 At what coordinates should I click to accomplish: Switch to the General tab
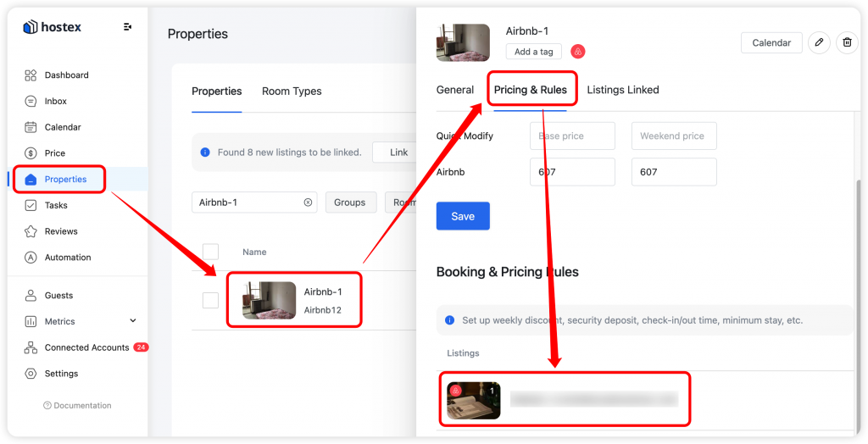[455, 90]
